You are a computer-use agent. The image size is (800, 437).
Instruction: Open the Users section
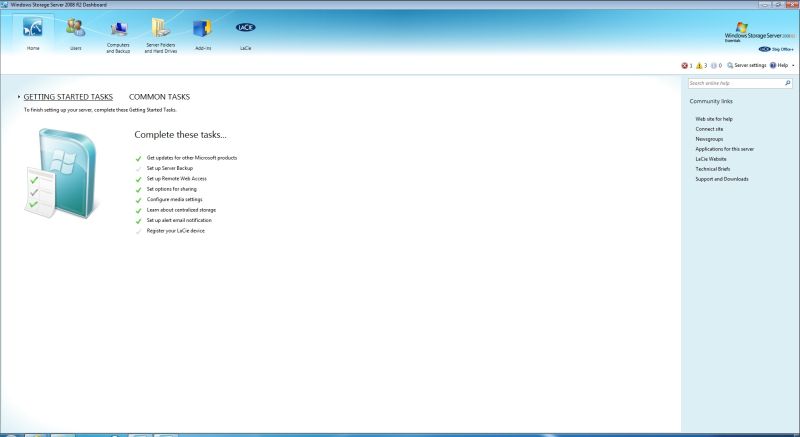(76, 34)
